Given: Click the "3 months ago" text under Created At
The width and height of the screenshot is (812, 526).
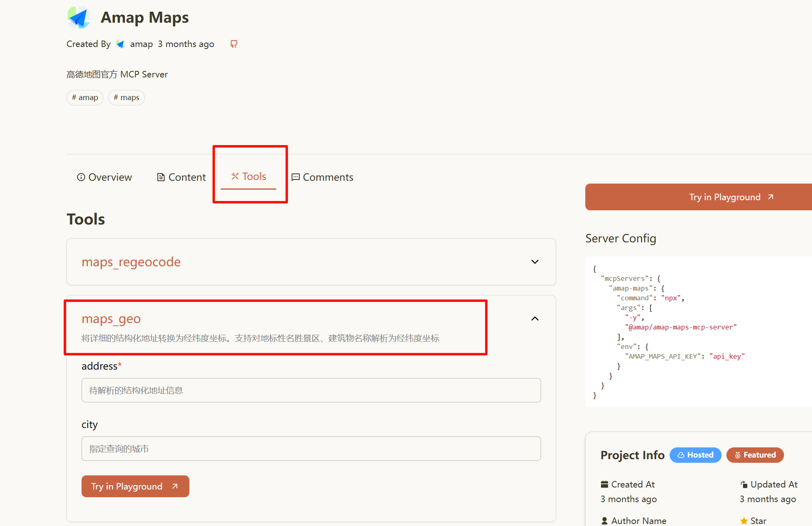Looking at the screenshot, I should [x=629, y=499].
